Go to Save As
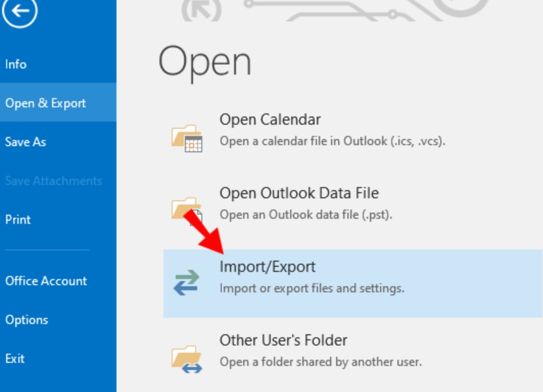This screenshot has height=392, width=543. click(25, 142)
